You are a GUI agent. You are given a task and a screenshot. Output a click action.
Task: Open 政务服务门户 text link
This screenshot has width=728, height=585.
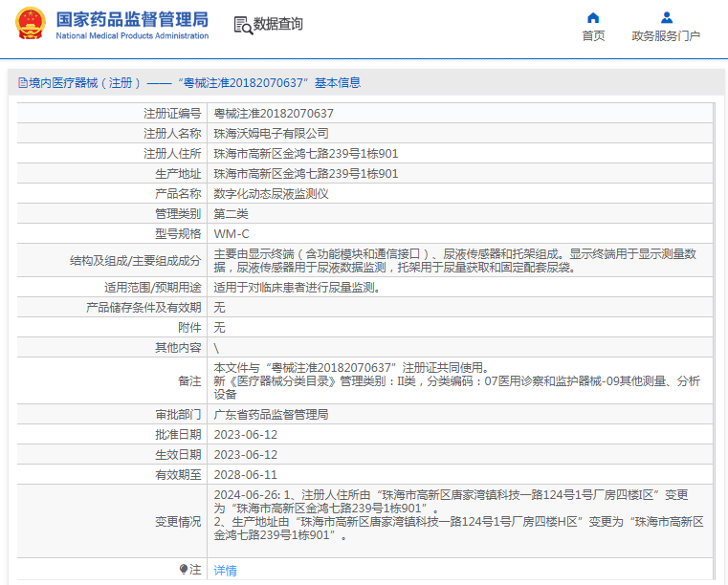[x=666, y=35]
